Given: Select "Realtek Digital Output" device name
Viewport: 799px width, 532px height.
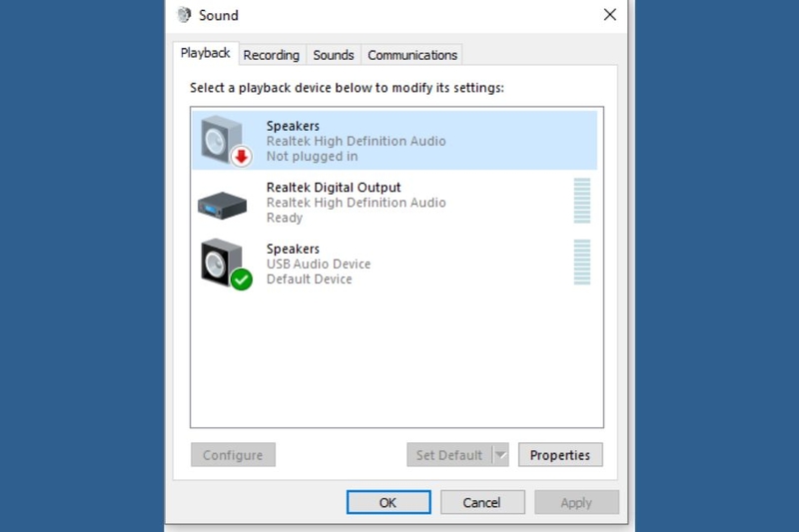Looking at the screenshot, I should pyautogui.click(x=334, y=188).
